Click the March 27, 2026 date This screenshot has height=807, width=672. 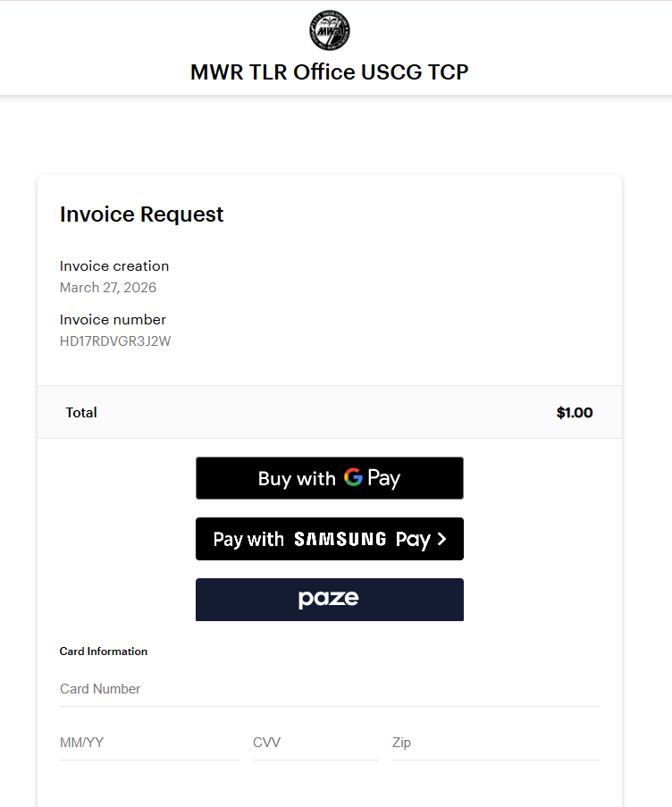pos(108,287)
